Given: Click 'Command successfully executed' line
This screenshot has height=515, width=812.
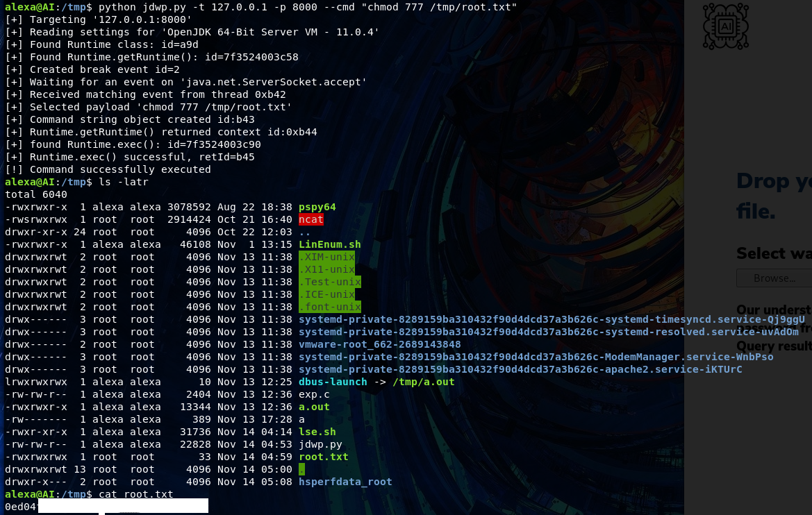Looking at the screenshot, I should click(x=108, y=169).
